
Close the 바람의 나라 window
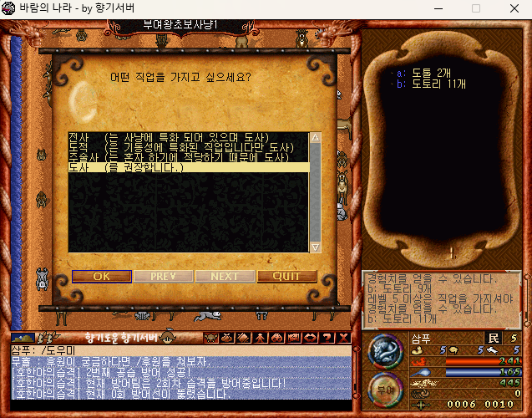514,8
